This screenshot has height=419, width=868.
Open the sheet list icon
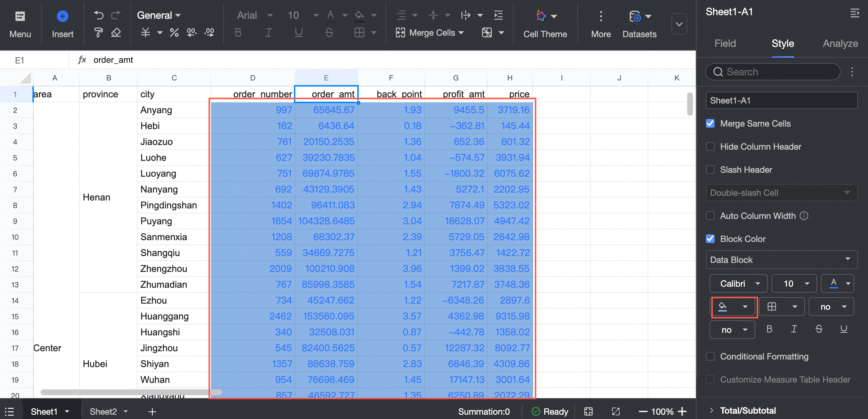pos(10,411)
